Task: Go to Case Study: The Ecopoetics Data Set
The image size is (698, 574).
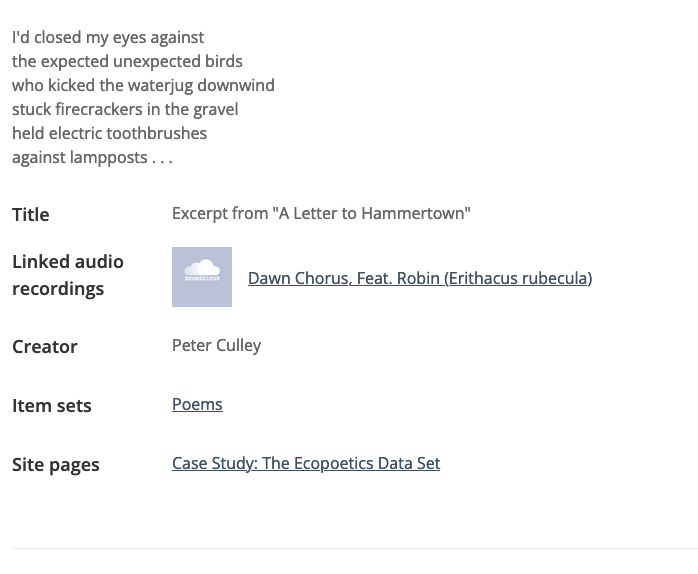Action: [x=306, y=464]
